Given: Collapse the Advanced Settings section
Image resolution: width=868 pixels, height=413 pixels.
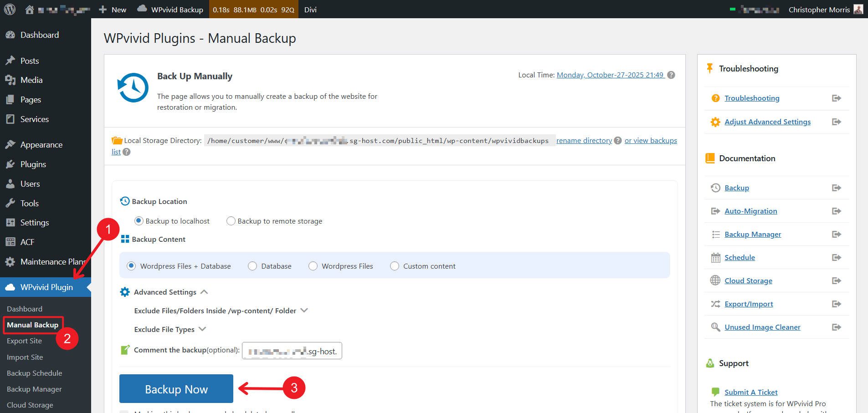Looking at the screenshot, I should 205,291.
